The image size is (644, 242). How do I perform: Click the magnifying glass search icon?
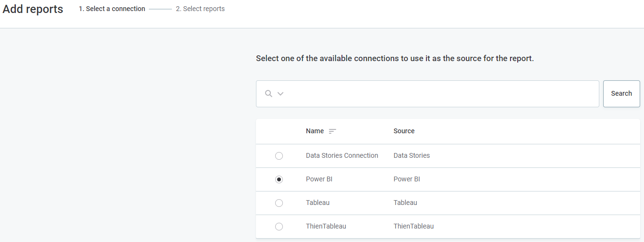click(x=268, y=93)
